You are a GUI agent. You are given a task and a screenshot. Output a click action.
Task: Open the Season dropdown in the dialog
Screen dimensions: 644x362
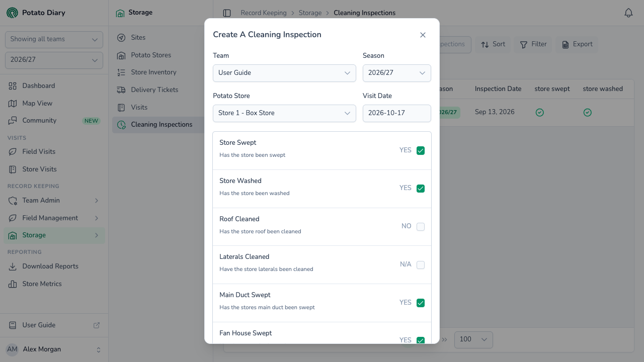coord(397,73)
